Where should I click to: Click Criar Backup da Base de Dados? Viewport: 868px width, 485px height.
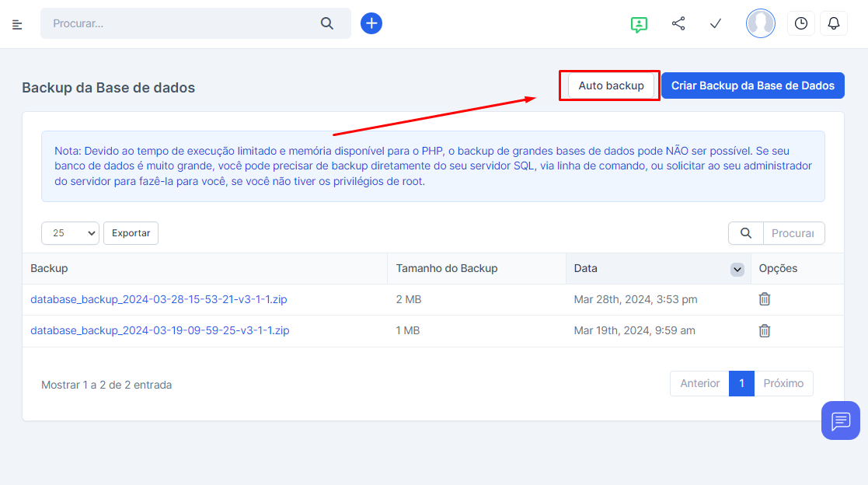pyautogui.click(x=752, y=85)
